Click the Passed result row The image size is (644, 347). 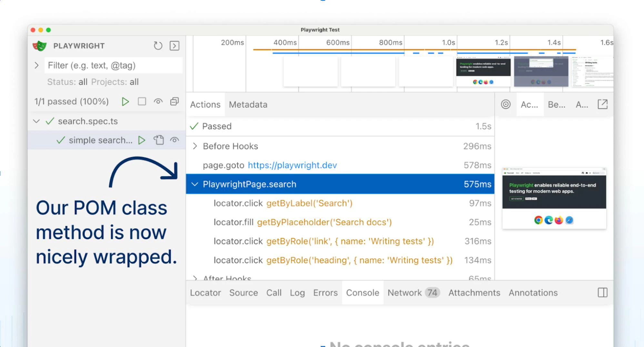(340, 126)
